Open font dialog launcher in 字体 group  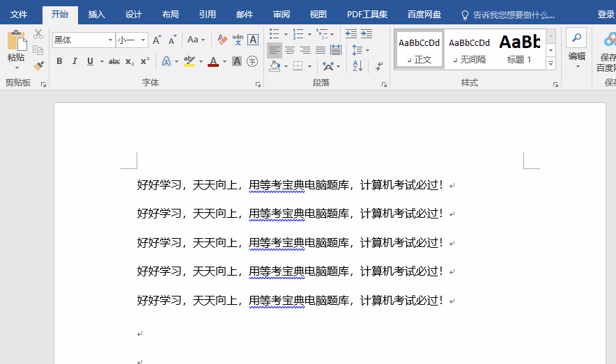pos(258,84)
